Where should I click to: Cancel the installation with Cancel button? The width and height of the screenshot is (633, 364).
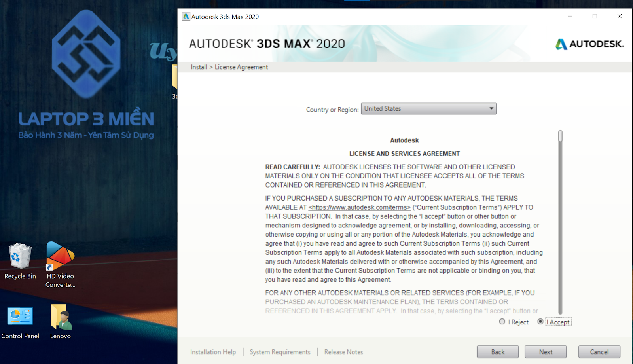point(599,352)
